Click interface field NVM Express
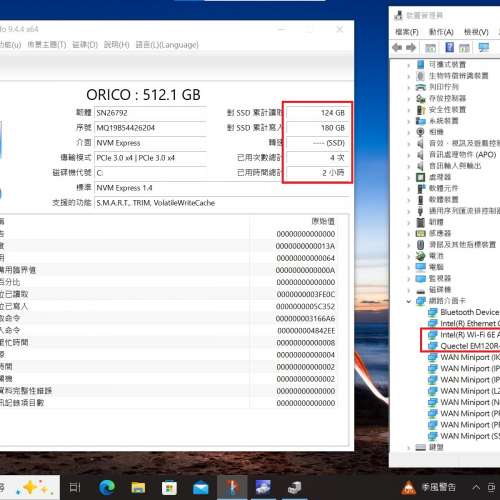The width and height of the screenshot is (500, 500). (x=150, y=143)
